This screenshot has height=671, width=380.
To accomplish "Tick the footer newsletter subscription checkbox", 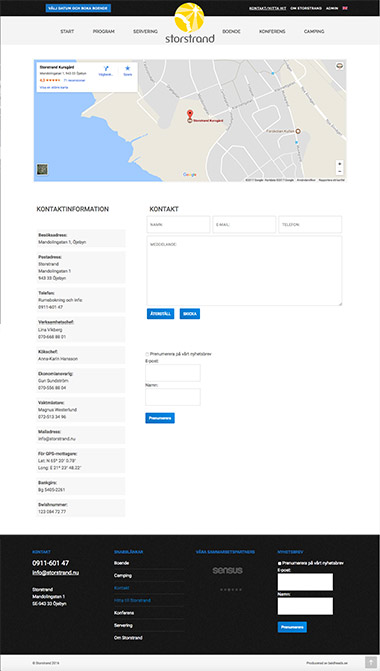I will pyautogui.click(x=279, y=564).
